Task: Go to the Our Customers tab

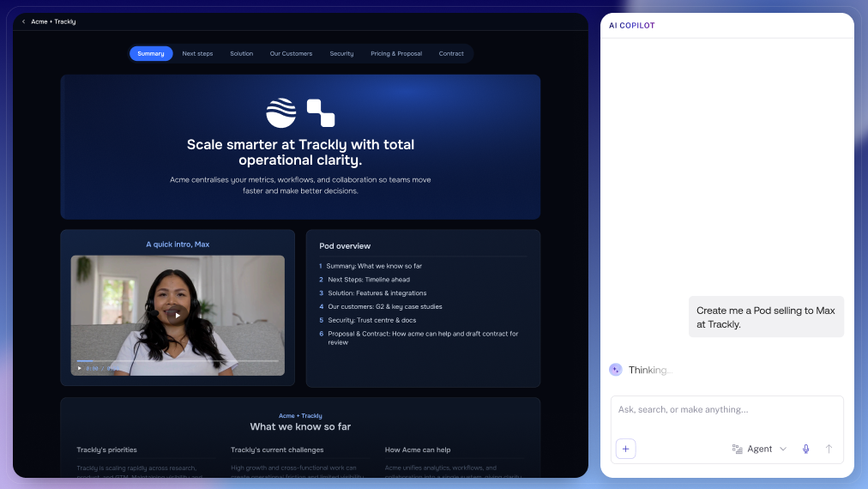Action: pyautogui.click(x=291, y=54)
